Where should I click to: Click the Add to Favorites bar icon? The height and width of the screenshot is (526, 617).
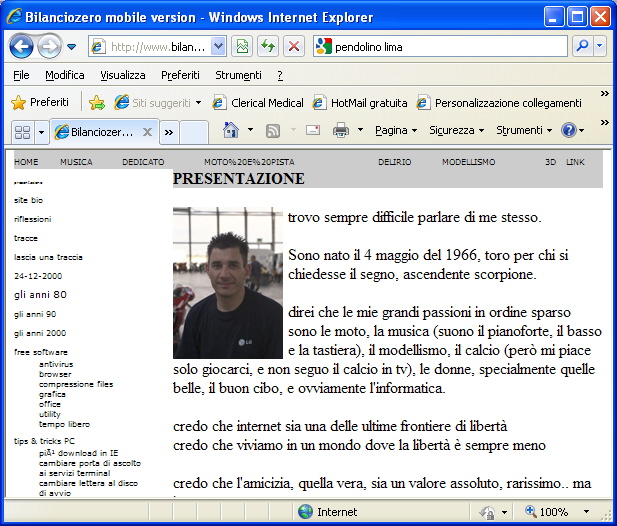97,103
